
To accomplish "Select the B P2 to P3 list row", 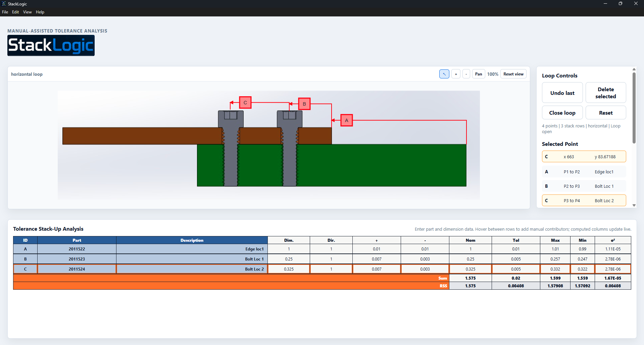I will tap(584, 186).
